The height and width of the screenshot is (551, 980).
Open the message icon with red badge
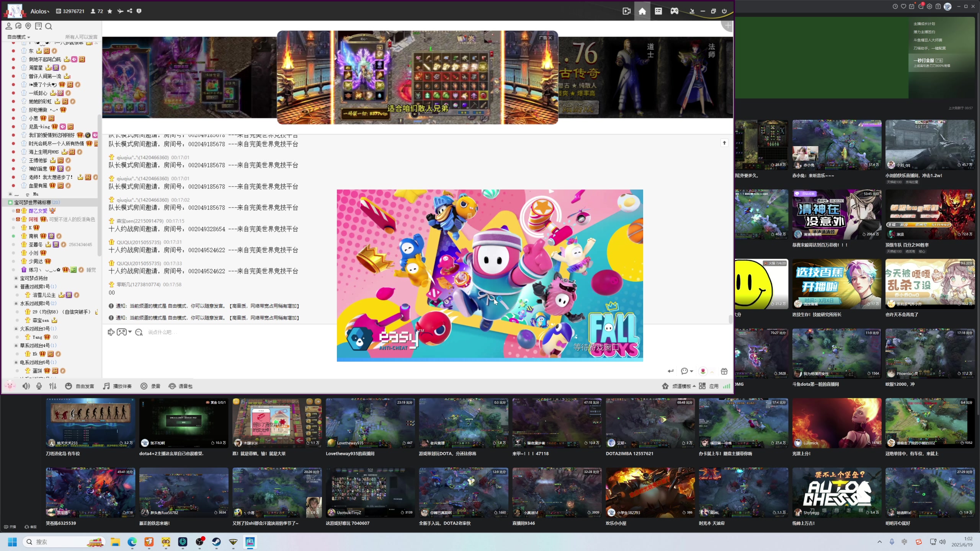921,6
